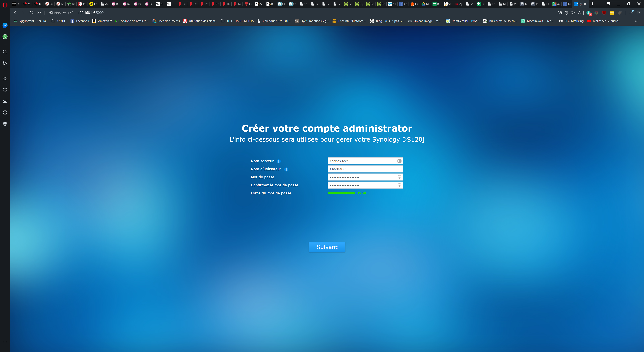The width and height of the screenshot is (644, 352).
Task: Toggle password visibility in Mot de passe field
Action: pyautogui.click(x=399, y=177)
